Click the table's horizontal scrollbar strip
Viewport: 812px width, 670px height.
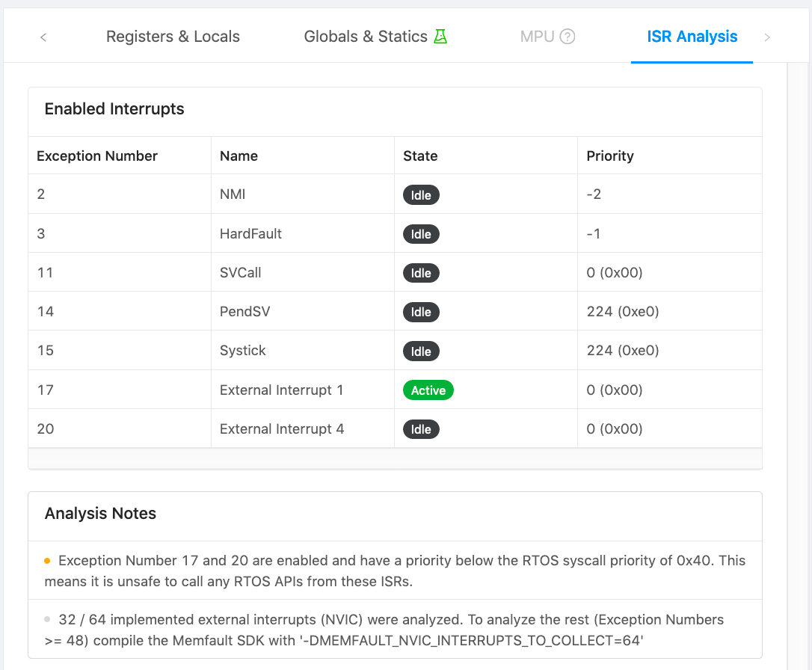[395, 458]
